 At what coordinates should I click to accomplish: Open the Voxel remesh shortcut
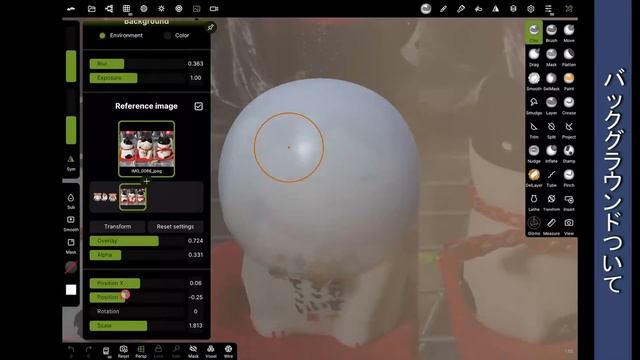211,351
